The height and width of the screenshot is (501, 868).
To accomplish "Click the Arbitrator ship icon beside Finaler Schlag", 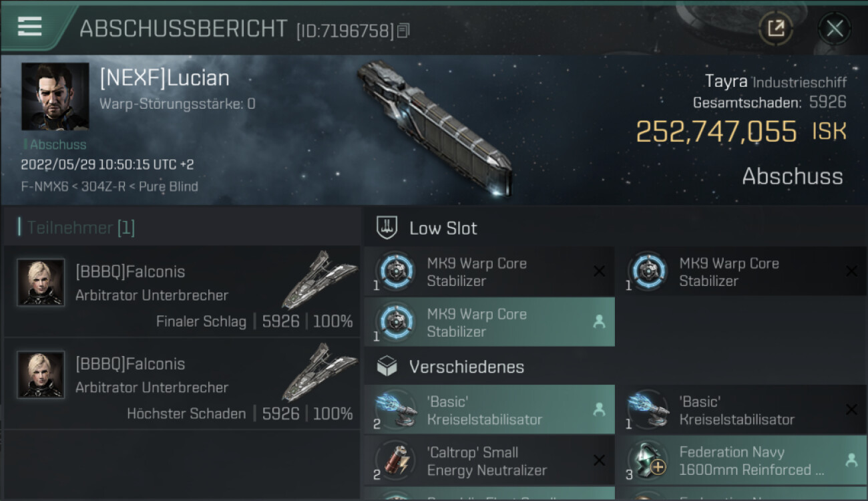I will tap(319, 281).
